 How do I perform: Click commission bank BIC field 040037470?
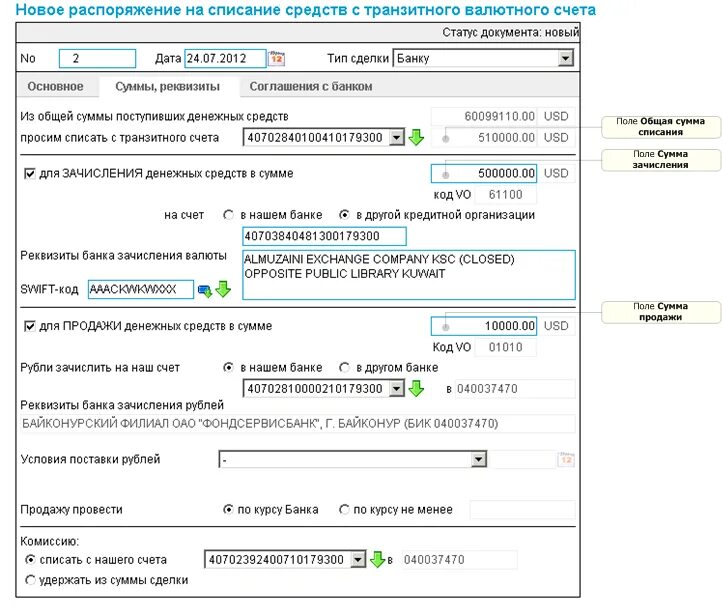tap(460, 559)
